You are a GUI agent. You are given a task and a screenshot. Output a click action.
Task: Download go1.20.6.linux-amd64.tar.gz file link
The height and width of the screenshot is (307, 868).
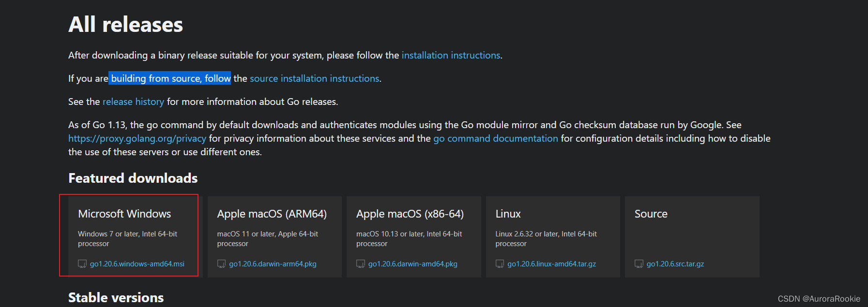tap(551, 264)
